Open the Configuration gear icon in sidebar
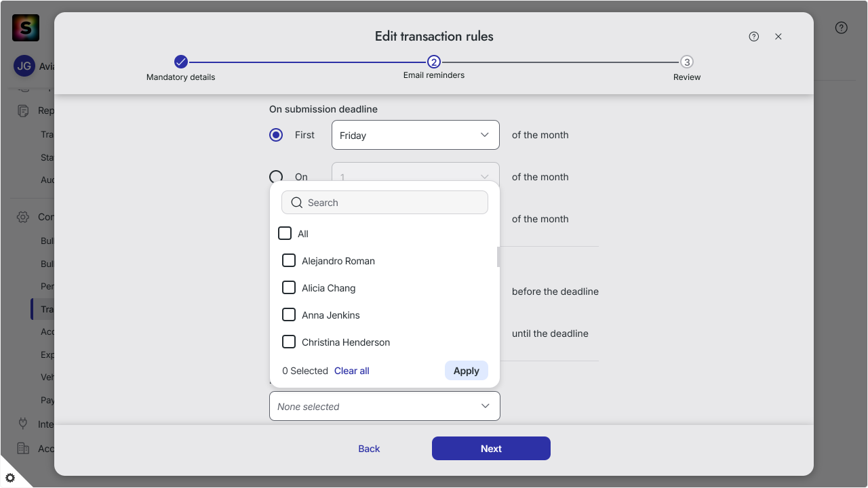Viewport: 868px width, 488px height. click(x=23, y=217)
